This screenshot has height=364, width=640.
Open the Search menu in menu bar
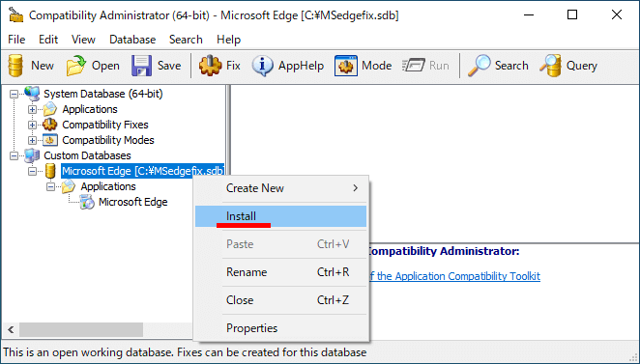(x=187, y=40)
